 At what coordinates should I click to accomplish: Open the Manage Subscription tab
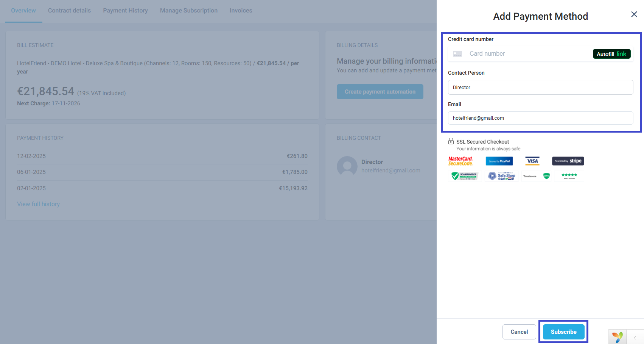189,11
